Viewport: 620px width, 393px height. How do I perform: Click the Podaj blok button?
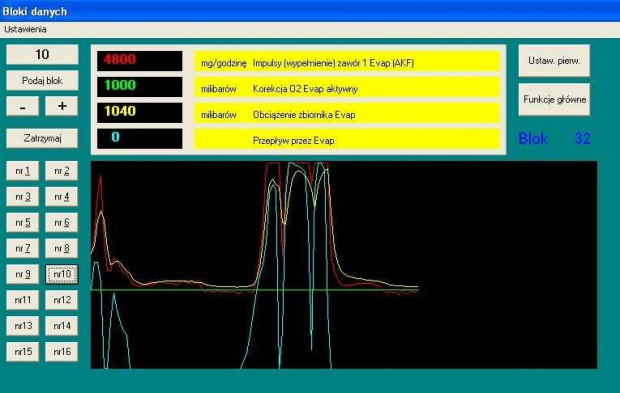[x=42, y=81]
